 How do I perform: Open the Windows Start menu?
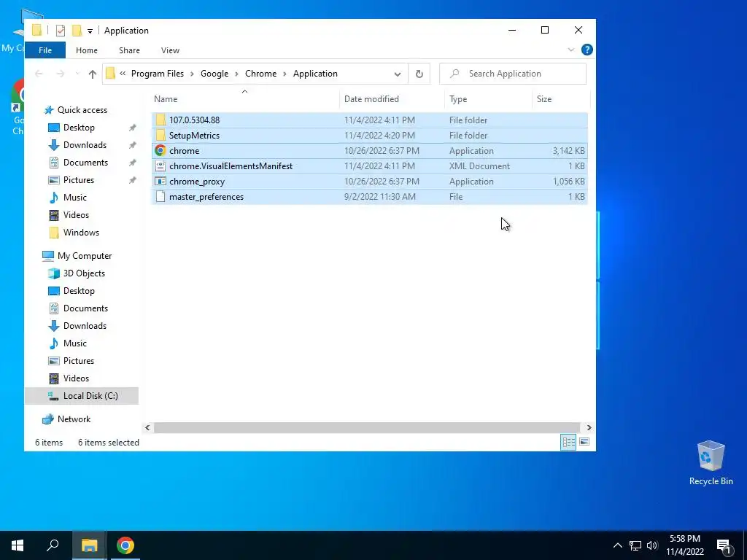click(x=18, y=545)
